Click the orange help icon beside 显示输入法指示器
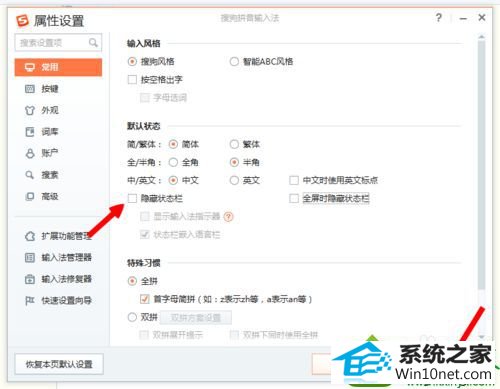Viewport: 500px width, 389px height. (229, 217)
